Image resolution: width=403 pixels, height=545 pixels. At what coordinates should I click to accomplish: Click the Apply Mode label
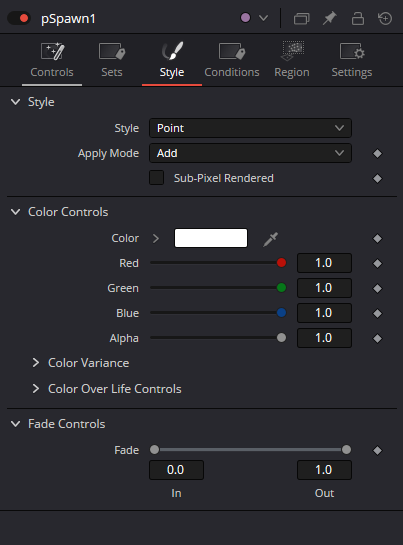pyautogui.click(x=108, y=153)
